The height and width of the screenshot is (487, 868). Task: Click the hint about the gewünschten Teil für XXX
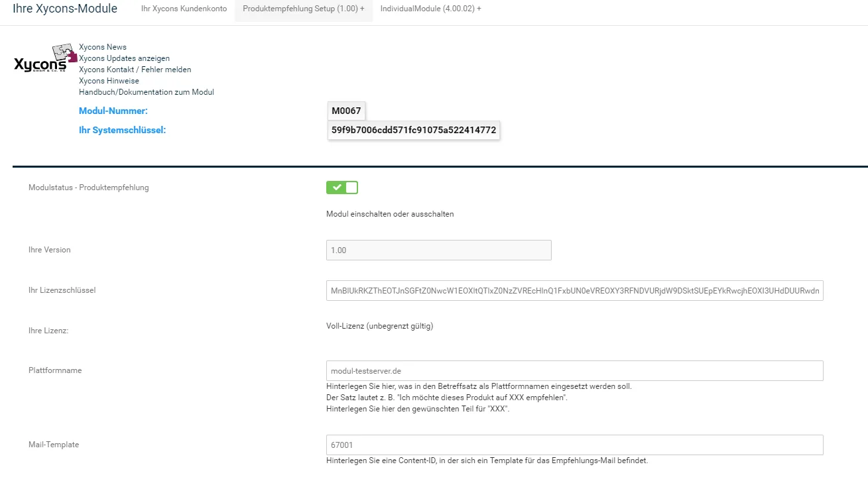[x=418, y=409]
